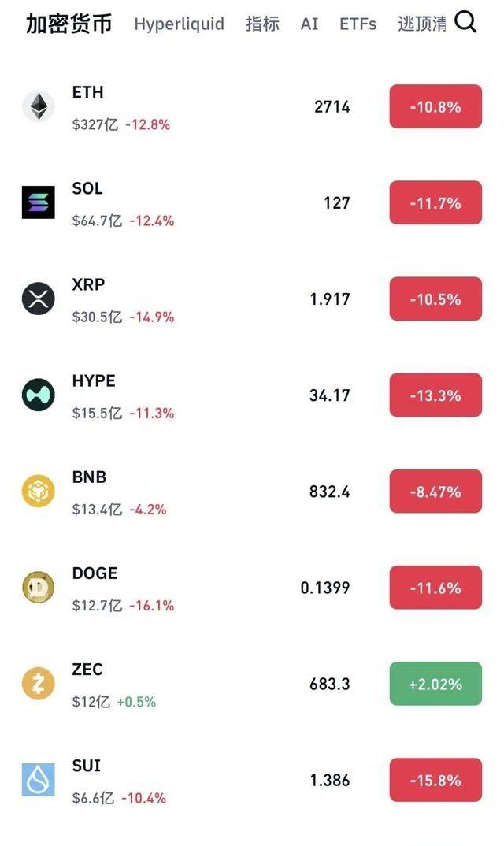This screenshot has height=846, width=504.
Task: Tap the Hyperliquid HYPE coin logo
Action: pyautogui.click(x=38, y=395)
